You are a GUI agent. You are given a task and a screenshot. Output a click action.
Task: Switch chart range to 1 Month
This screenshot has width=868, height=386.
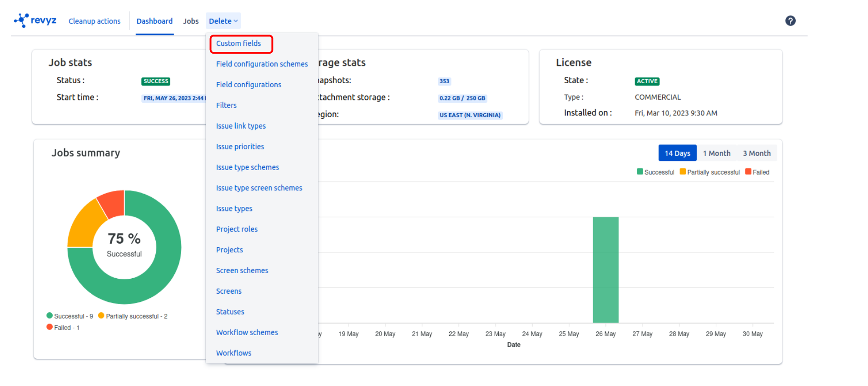[x=716, y=154]
